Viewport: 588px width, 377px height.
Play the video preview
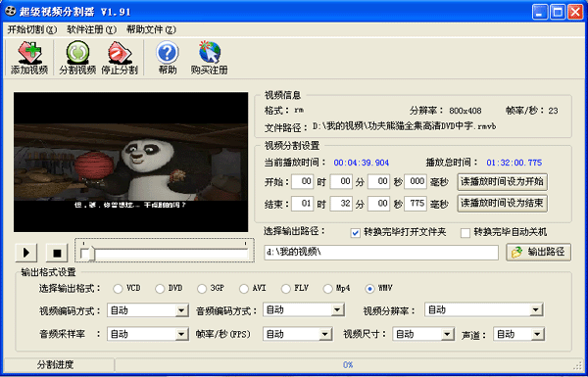[26, 253]
